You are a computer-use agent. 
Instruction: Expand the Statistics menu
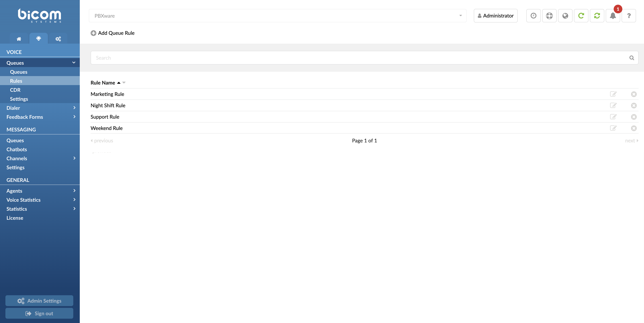(74, 209)
